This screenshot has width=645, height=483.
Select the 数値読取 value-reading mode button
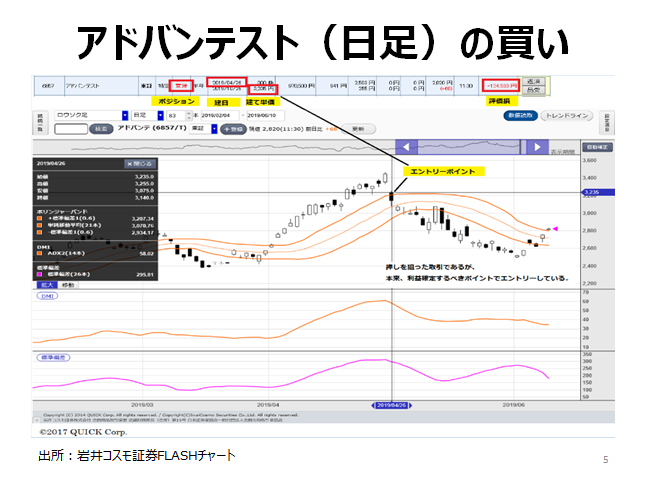(520, 116)
